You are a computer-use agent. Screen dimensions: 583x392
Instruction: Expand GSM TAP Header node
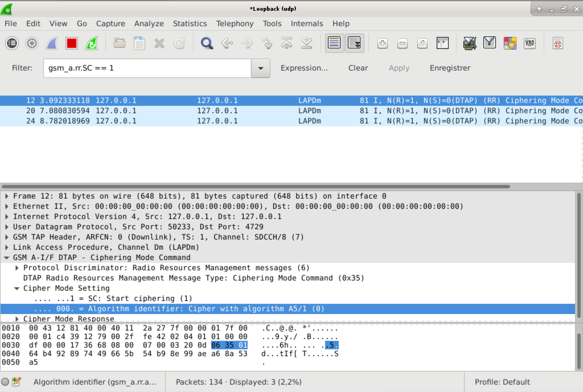[x=7, y=237]
